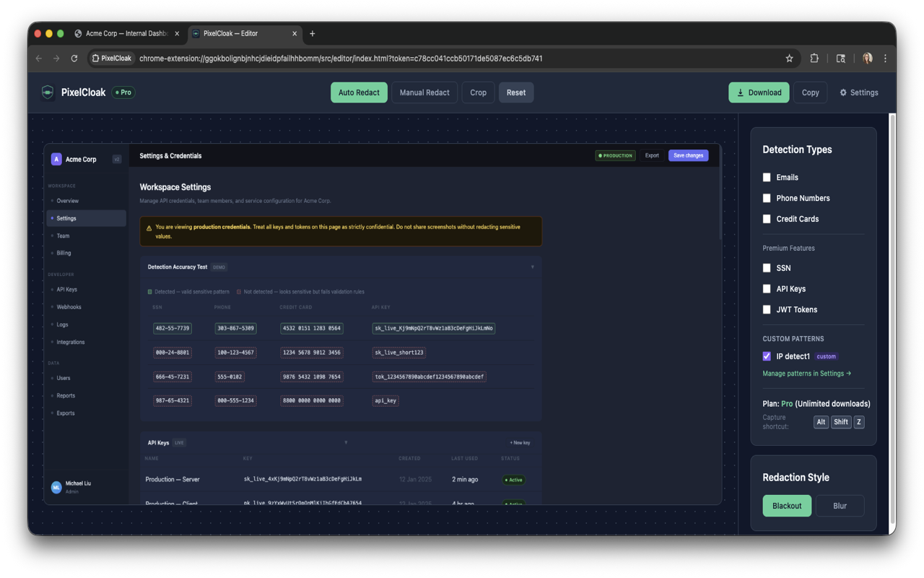
Task: Click the green Pro badge next to PixelCloak
Action: pos(123,92)
